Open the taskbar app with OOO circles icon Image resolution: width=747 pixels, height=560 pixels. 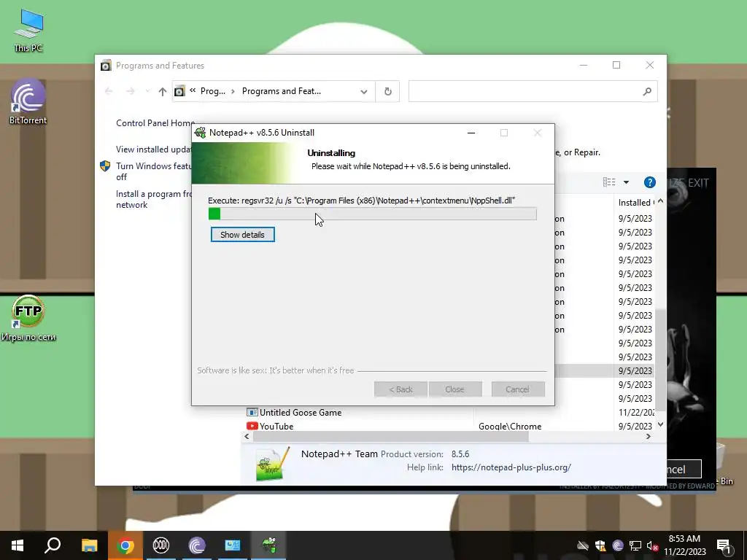pyautogui.click(x=161, y=545)
